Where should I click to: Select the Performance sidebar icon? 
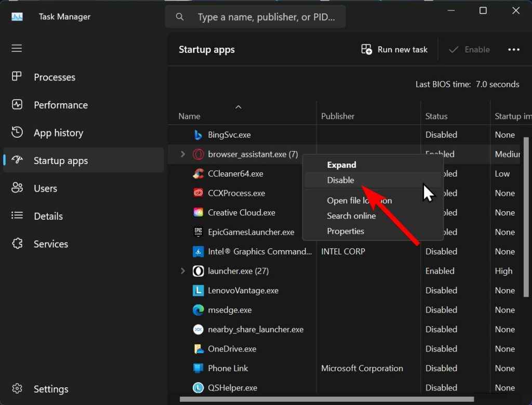18,104
